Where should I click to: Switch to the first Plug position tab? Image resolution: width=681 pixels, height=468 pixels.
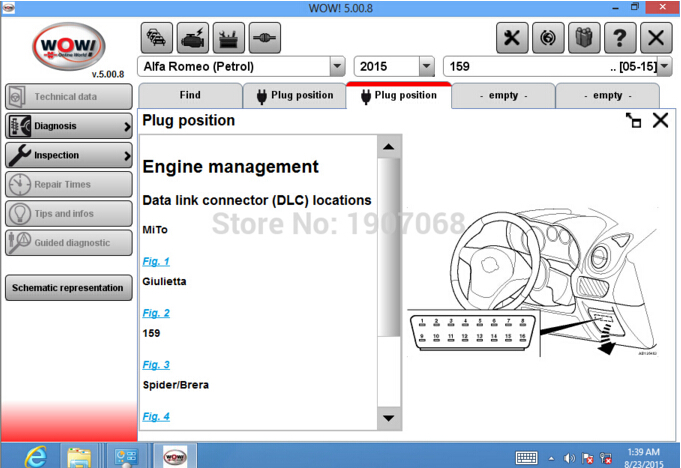(x=294, y=95)
